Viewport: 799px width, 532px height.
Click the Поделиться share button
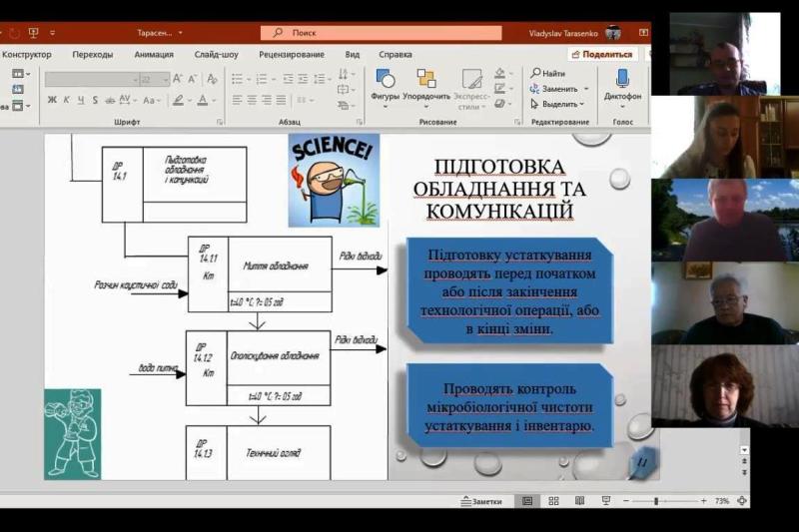point(602,55)
